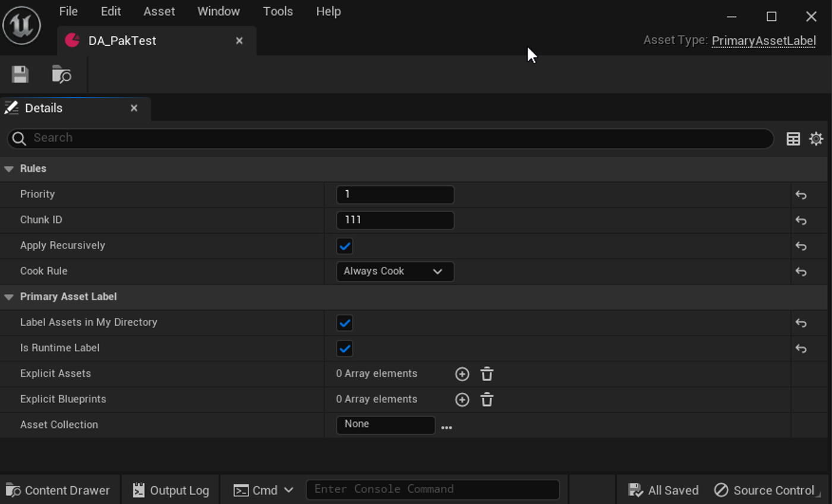
Task: Collapse the Rules section
Action: point(9,169)
